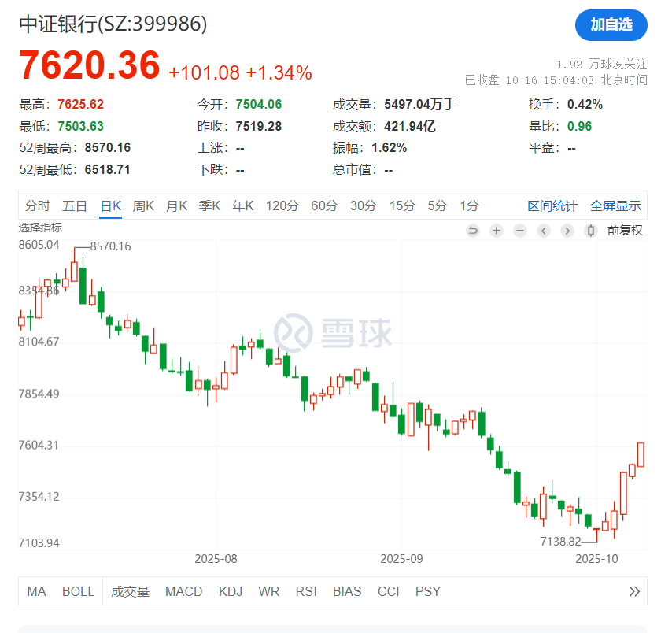The image size is (672, 633).
Task: Click the 1.92 万球友关注 follower count
Action: 602,65
